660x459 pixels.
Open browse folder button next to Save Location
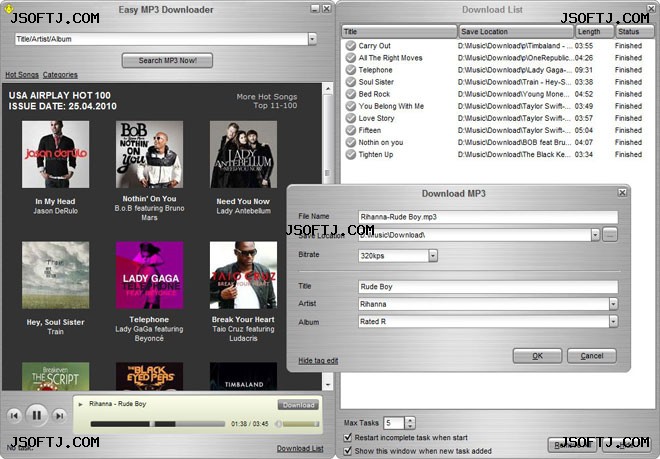(x=610, y=235)
